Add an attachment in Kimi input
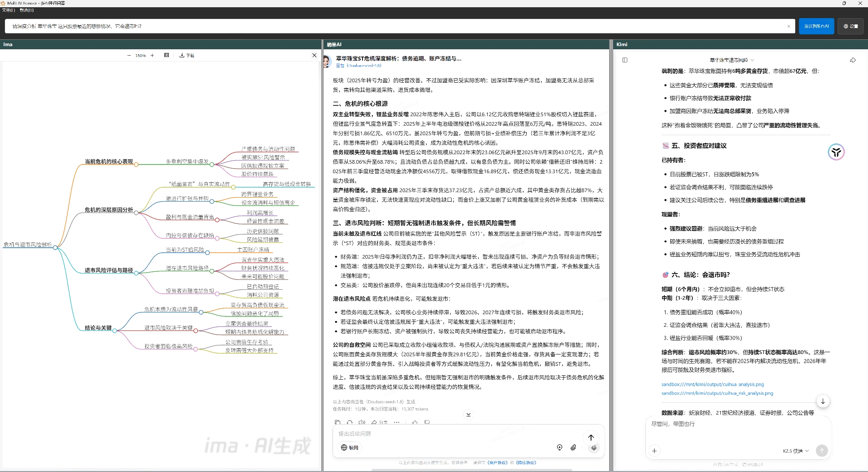 654,451
